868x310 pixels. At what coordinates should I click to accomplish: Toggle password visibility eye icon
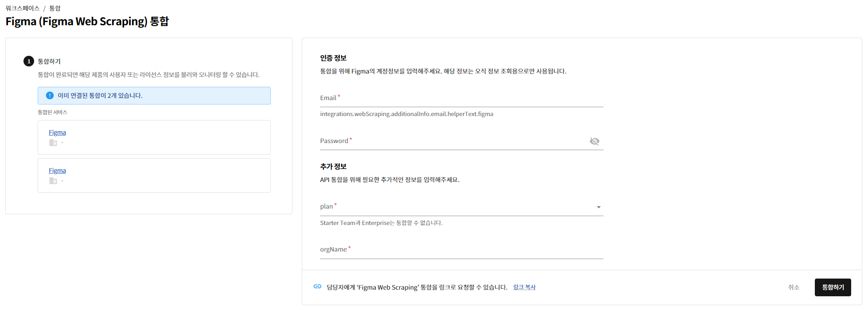[594, 141]
